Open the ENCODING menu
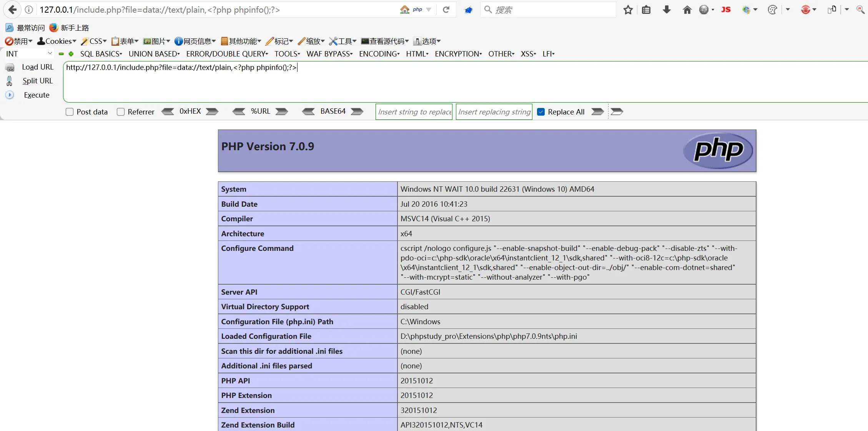Image resolution: width=868 pixels, height=431 pixels. [x=379, y=54]
